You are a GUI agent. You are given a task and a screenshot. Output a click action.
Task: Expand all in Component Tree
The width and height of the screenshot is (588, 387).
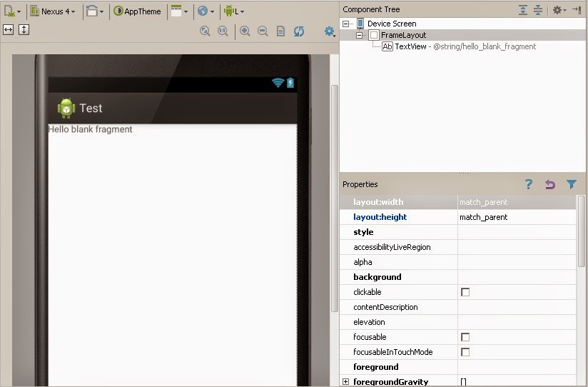click(x=523, y=10)
